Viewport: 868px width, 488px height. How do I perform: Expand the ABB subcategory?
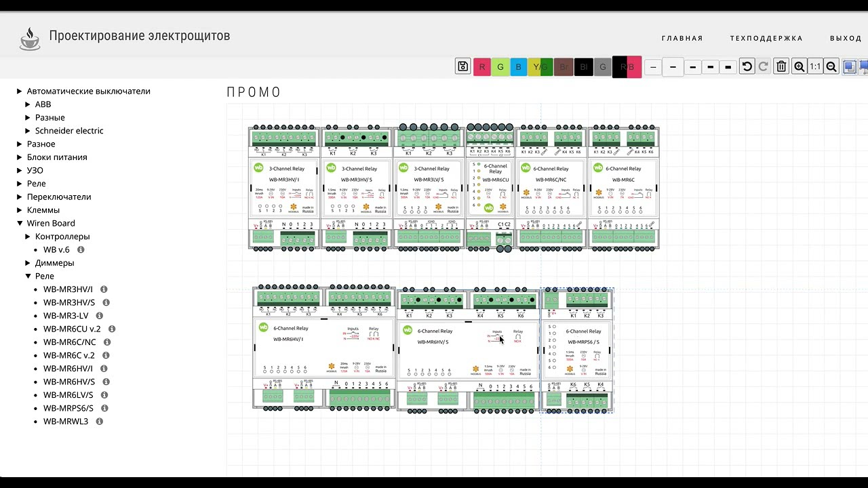click(28, 104)
